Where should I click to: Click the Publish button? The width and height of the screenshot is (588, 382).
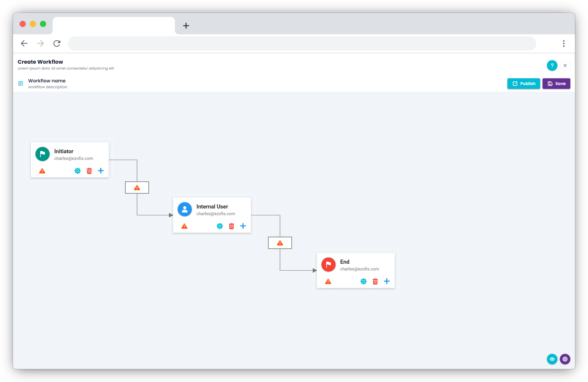coord(523,83)
